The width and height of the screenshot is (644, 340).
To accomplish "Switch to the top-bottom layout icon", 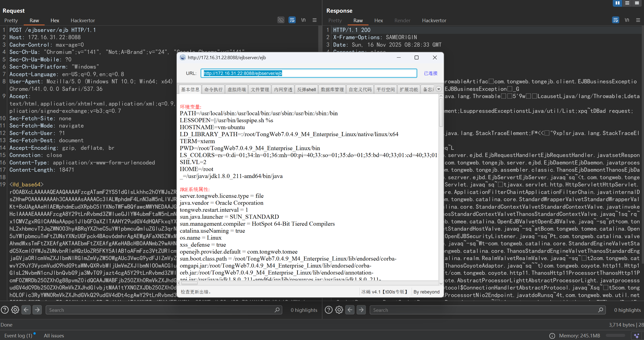I will coord(627,3).
